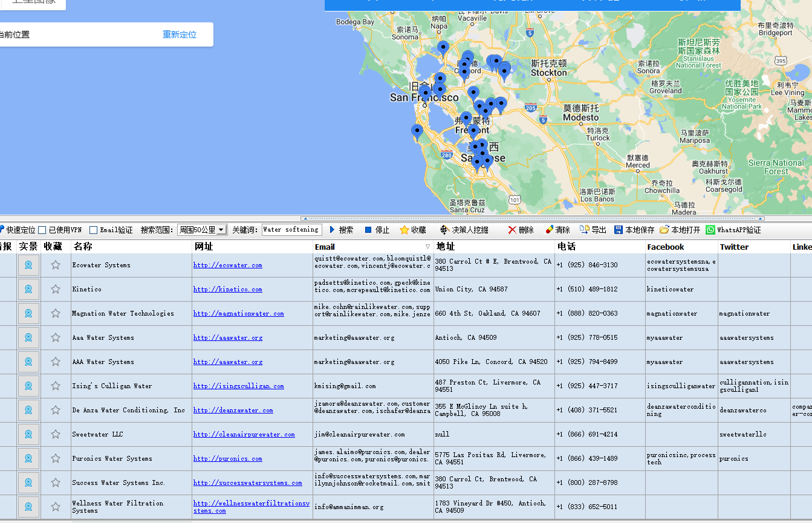Image resolution: width=812 pixels, height=523 pixels.
Task: Select Antioch, CA 94509 address cell
Action: (x=494, y=337)
